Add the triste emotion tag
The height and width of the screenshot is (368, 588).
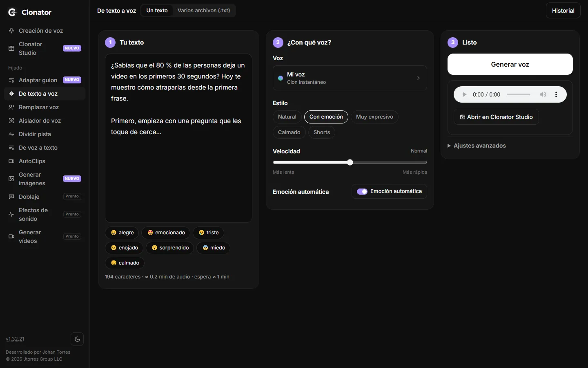coord(208,233)
